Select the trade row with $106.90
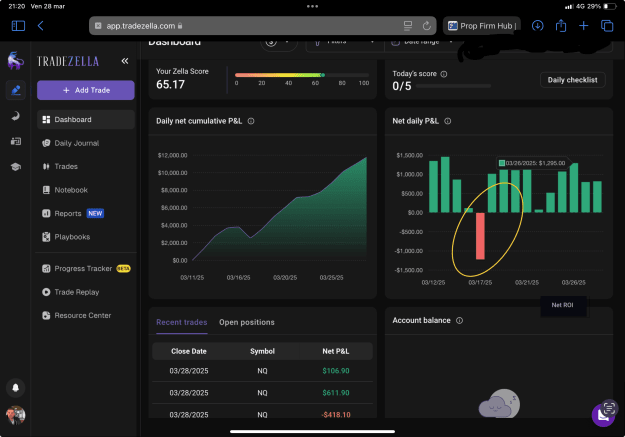Viewport: 625px width, 437px height. (x=262, y=371)
